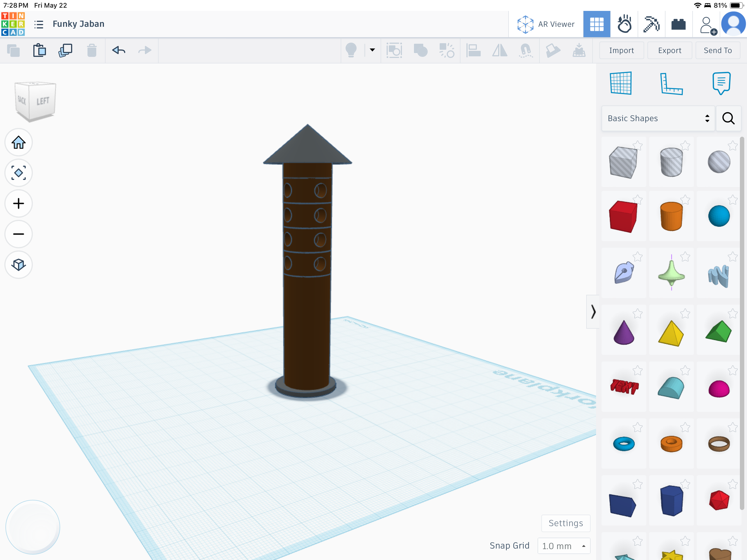
Task: Select the blue Torus shape
Action: pos(623,444)
